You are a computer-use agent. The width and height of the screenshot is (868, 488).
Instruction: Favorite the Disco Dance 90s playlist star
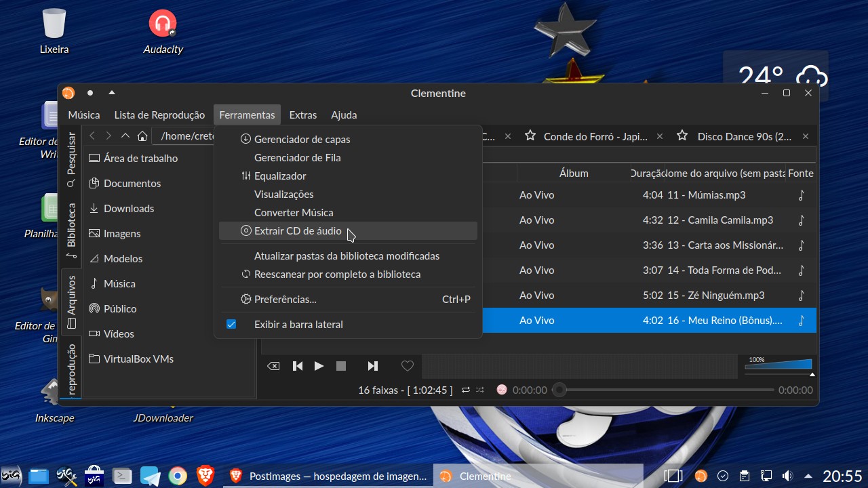point(683,136)
